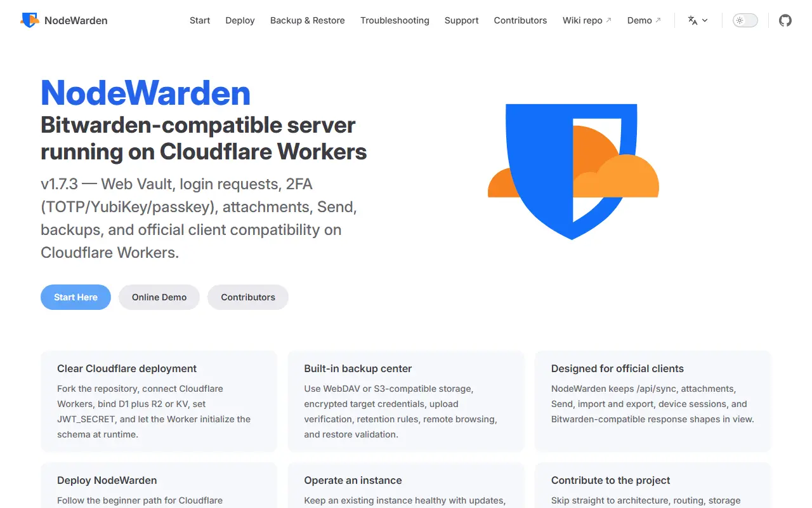Open the GitHub repository icon
Image resolution: width=812 pixels, height=508 pixels.
coord(785,20)
